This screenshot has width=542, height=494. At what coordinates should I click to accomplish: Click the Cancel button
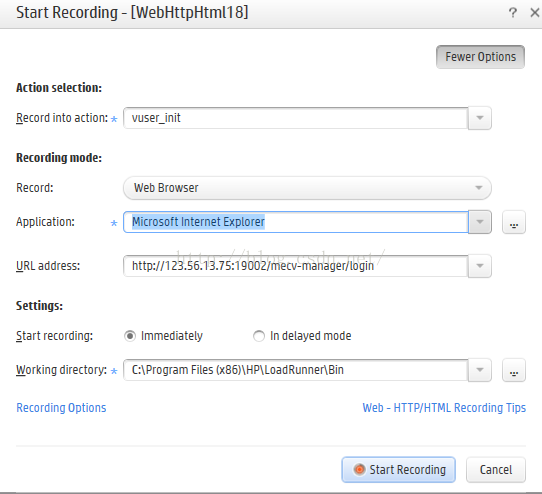click(496, 470)
